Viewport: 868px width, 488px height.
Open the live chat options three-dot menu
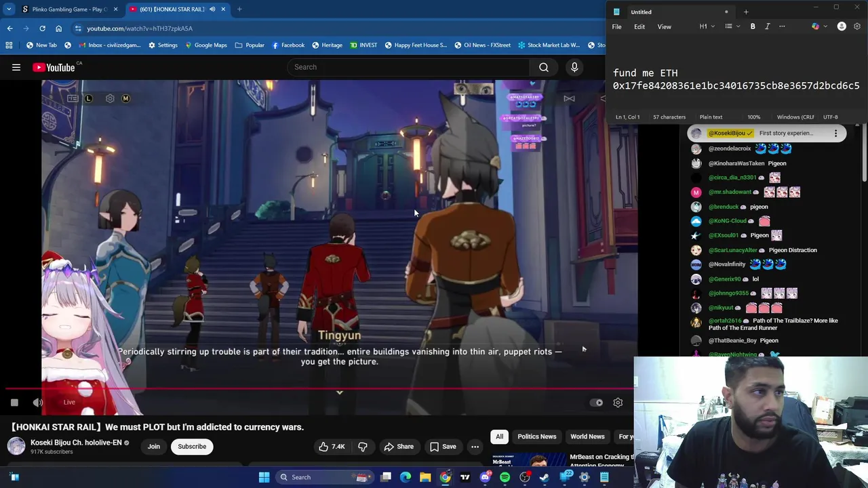coord(835,134)
